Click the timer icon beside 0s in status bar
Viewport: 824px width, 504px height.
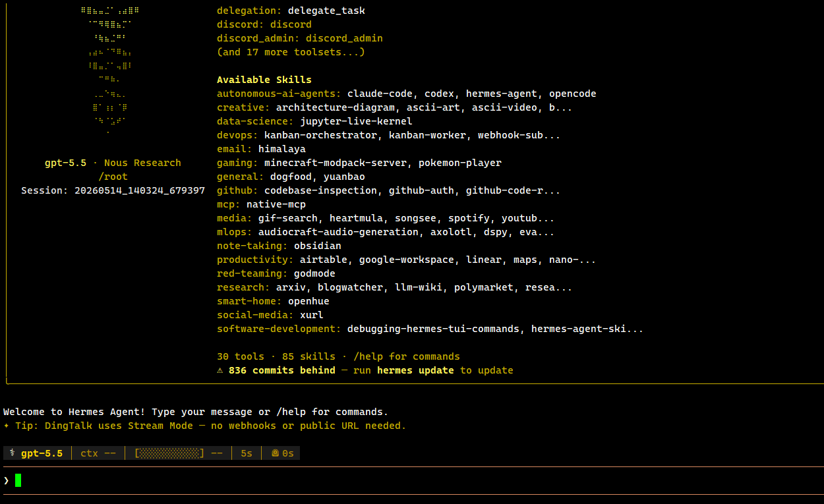click(275, 453)
